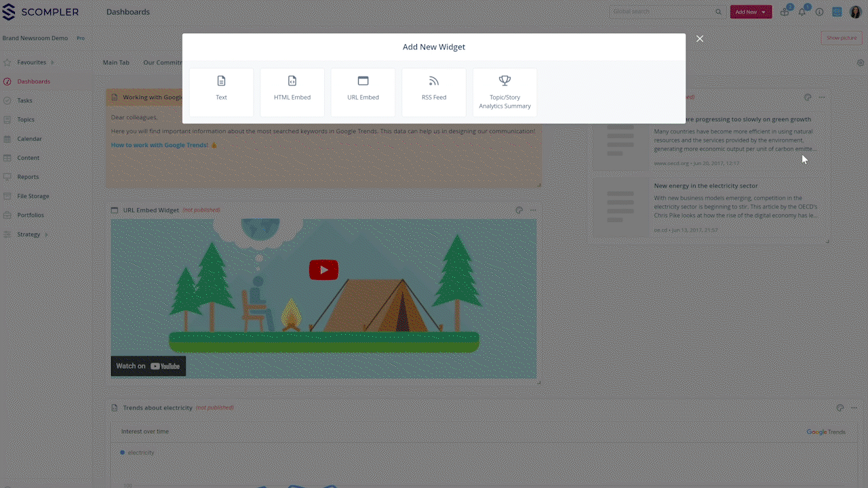The width and height of the screenshot is (868, 488).
Task: Open the Add New dropdown arrow
Action: (x=763, y=12)
